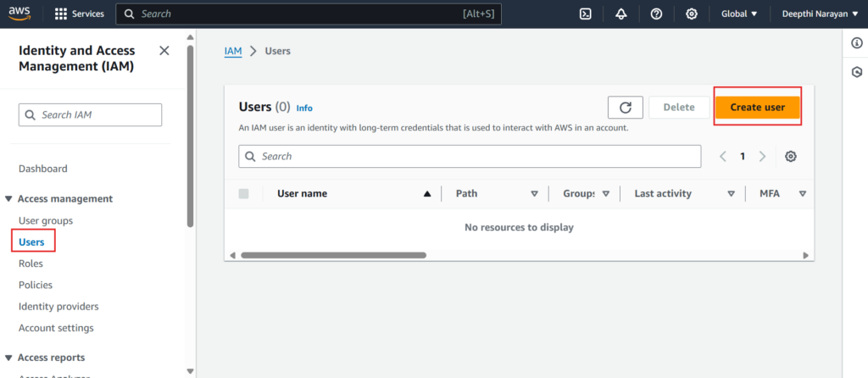
Task: Open the info panel icon on right edge
Action: 857,42
